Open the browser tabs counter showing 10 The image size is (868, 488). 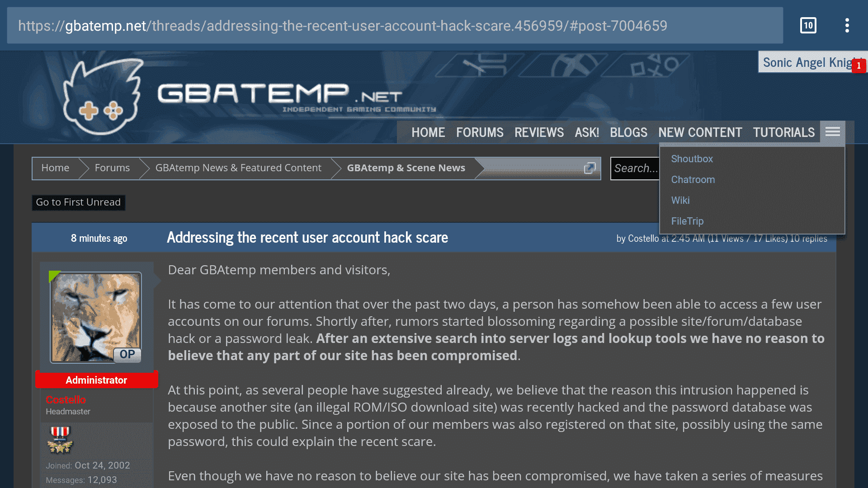(808, 25)
